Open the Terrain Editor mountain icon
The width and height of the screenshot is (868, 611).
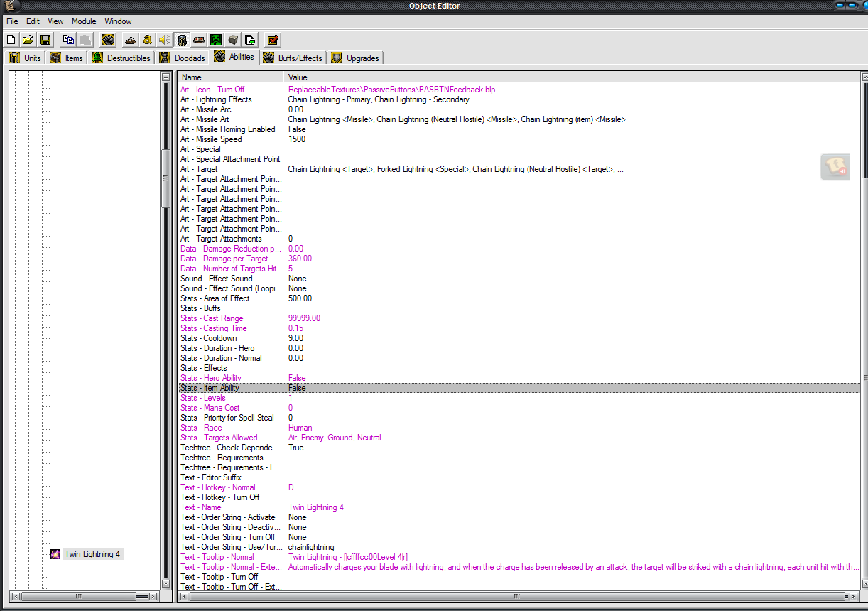point(130,40)
